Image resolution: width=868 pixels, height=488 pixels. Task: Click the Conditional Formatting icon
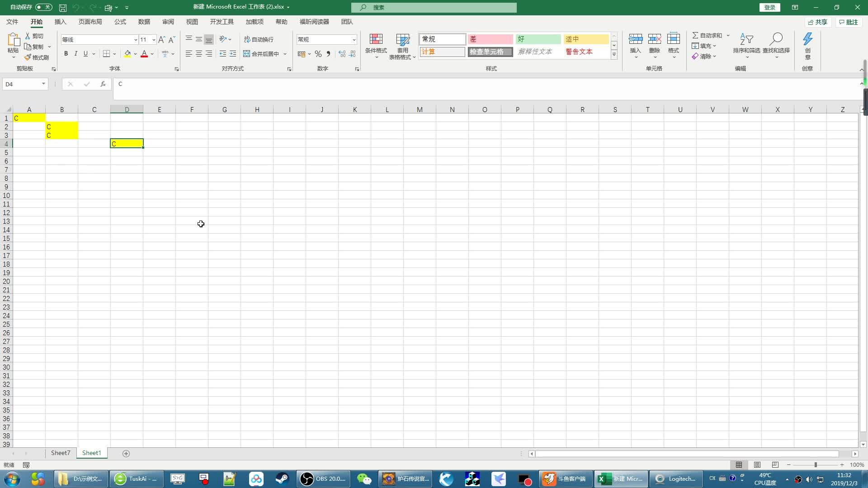(376, 40)
